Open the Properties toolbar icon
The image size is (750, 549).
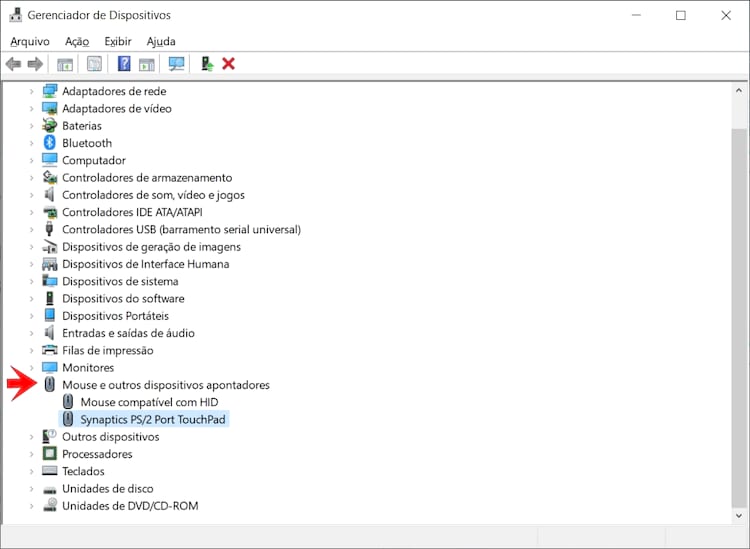coord(94,64)
